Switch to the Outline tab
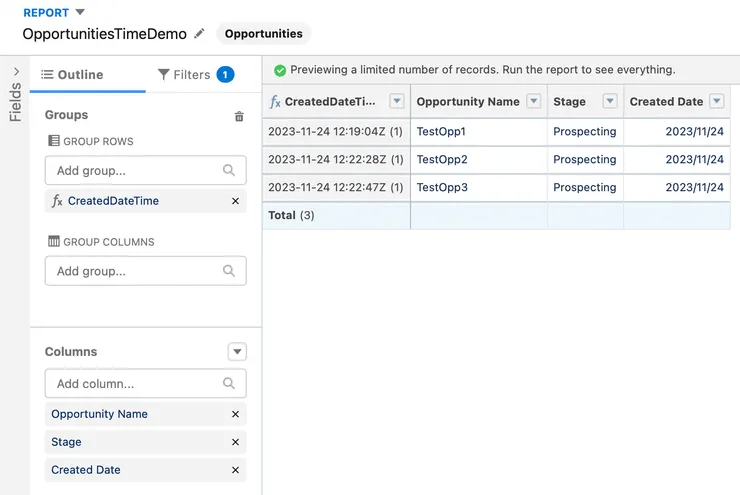Screen dimensions: 740x495 coord(72,75)
